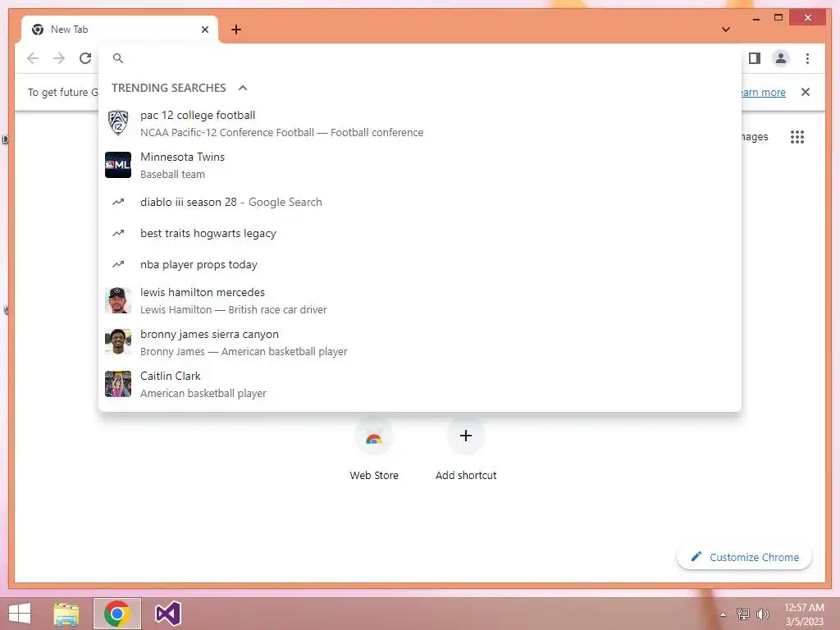Select the New Tab tab
Viewport: 840px width, 630px height.
click(x=120, y=30)
